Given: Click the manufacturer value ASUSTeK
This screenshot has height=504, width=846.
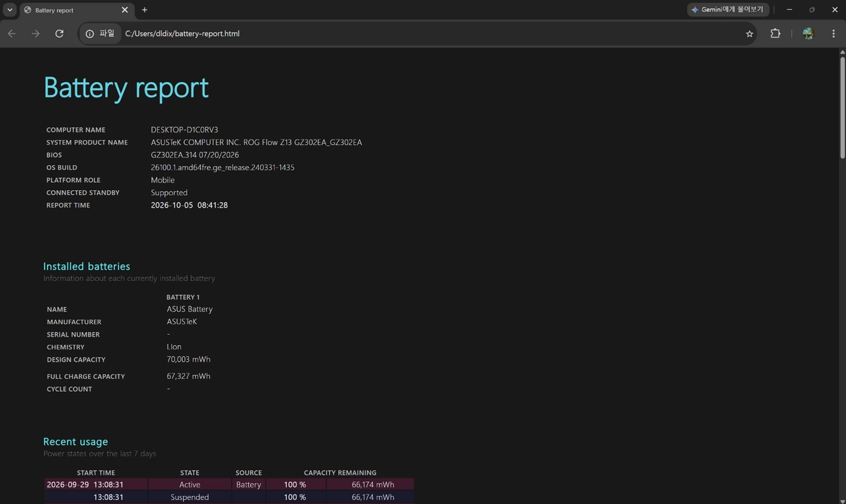Looking at the screenshot, I should (181, 322).
